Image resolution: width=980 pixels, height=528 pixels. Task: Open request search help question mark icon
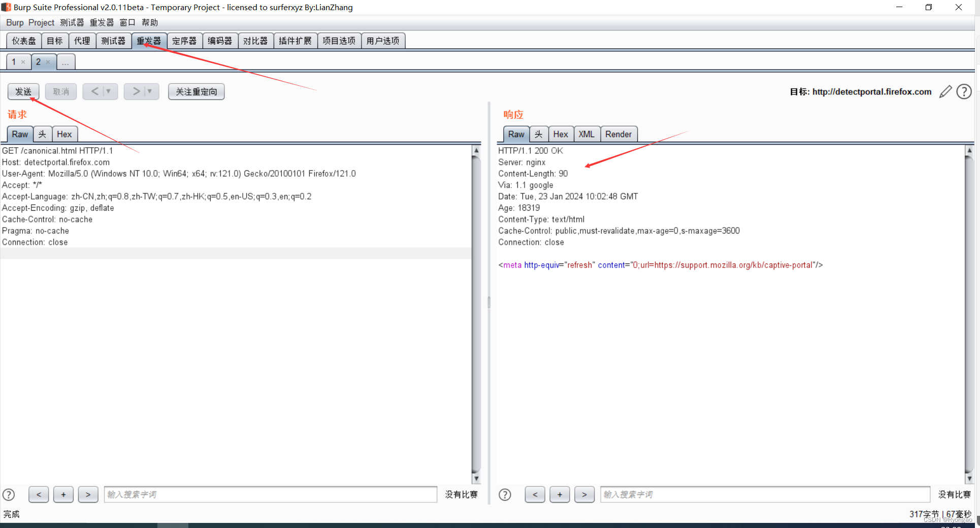pyautogui.click(x=9, y=494)
